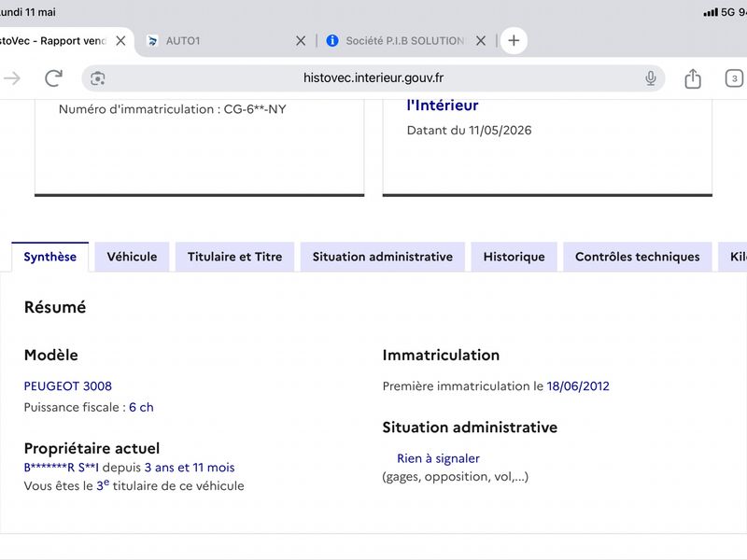Add a new tab with plus button
The image size is (747, 560).
[514, 40]
